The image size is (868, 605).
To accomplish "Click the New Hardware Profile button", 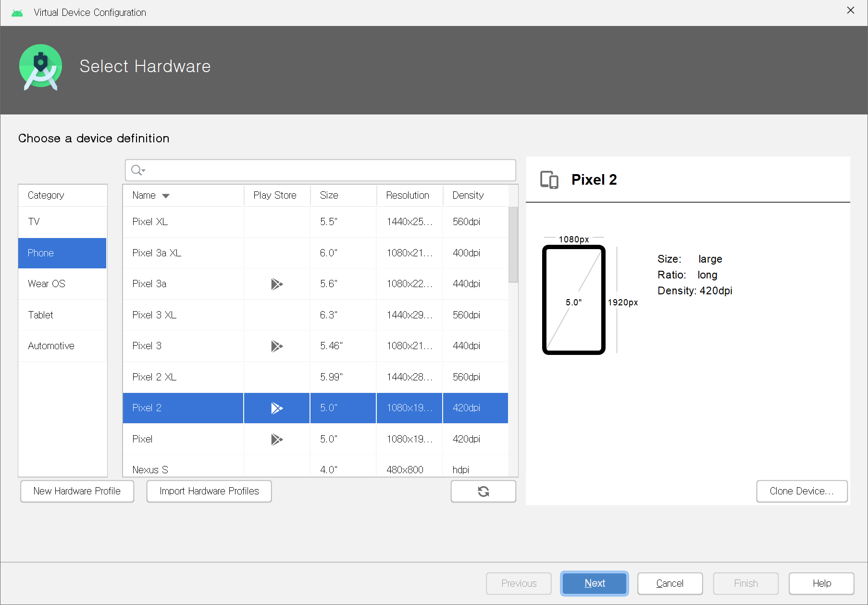I will coord(77,491).
